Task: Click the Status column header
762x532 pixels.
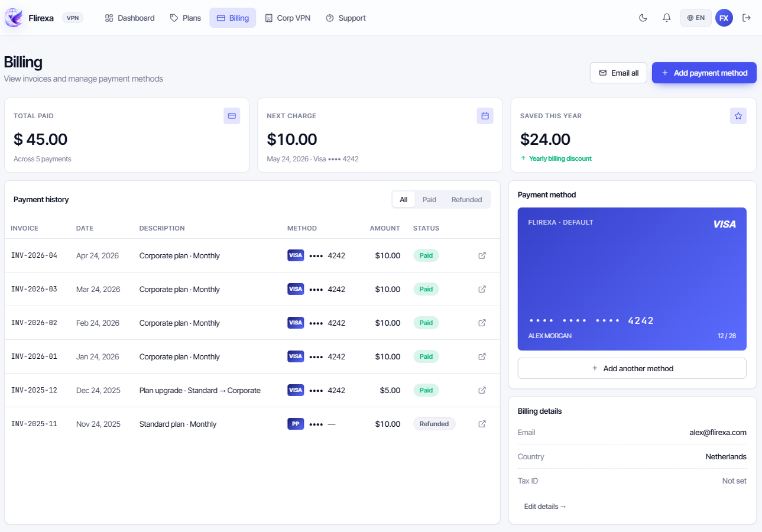Action: (426, 228)
